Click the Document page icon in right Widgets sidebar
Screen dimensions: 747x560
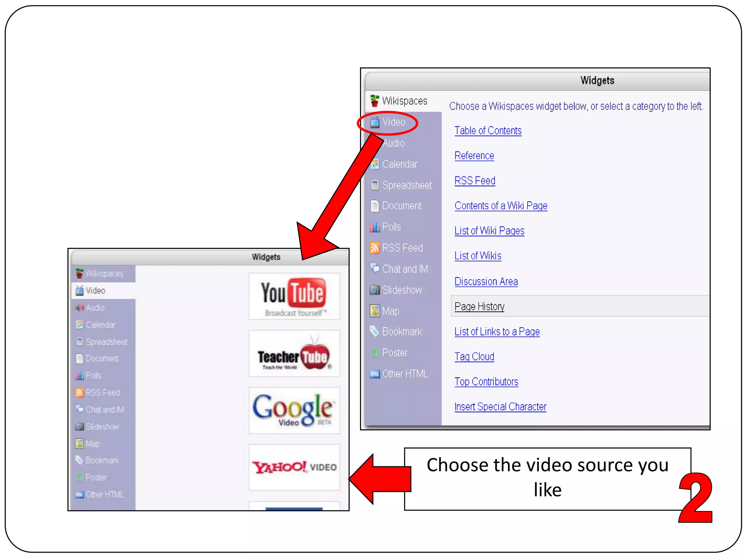(x=375, y=206)
